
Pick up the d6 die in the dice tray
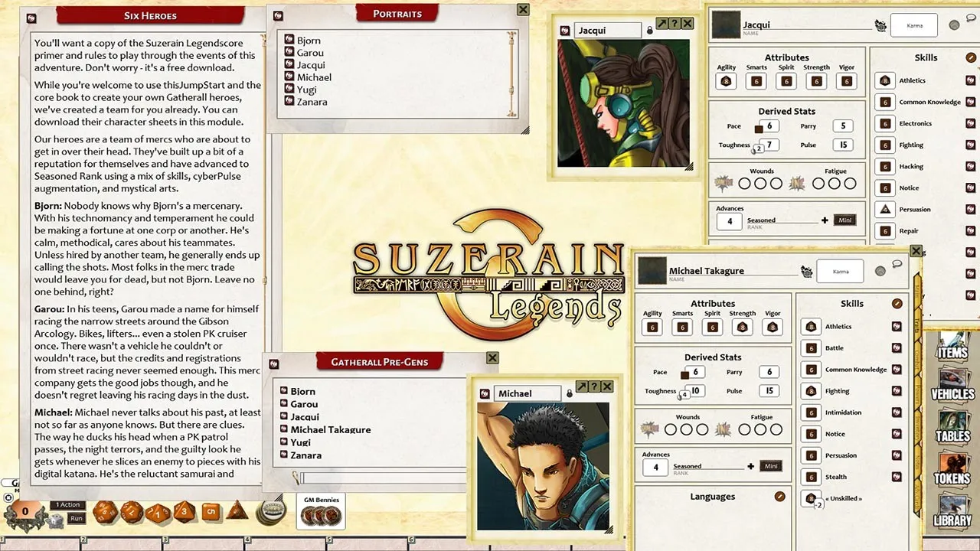(x=211, y=510)
